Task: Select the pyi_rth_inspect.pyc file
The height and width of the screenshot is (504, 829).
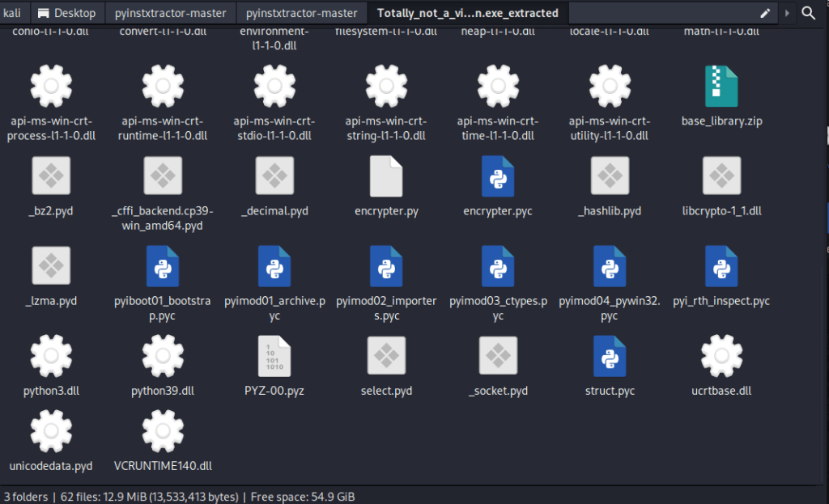Action: click(x=721, y=267)
